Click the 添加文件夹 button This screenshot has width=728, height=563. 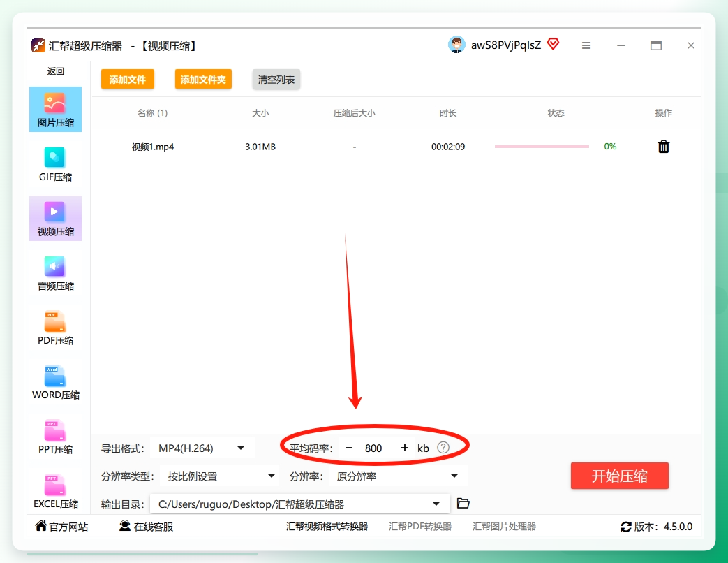pyautogui.click(x=203, y=80)
